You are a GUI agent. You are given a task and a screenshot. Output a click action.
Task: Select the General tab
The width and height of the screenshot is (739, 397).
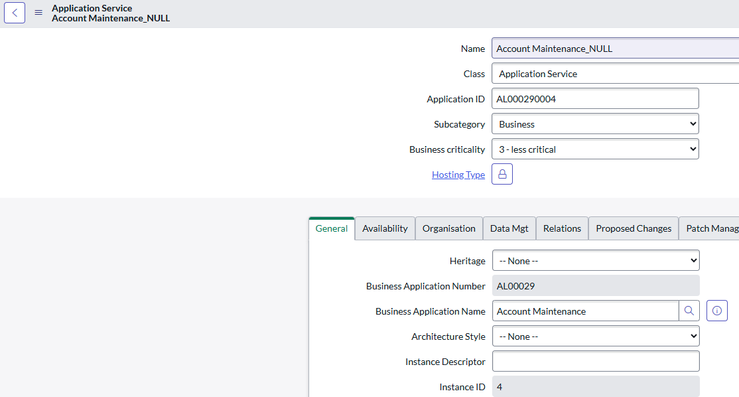point(331,228)
